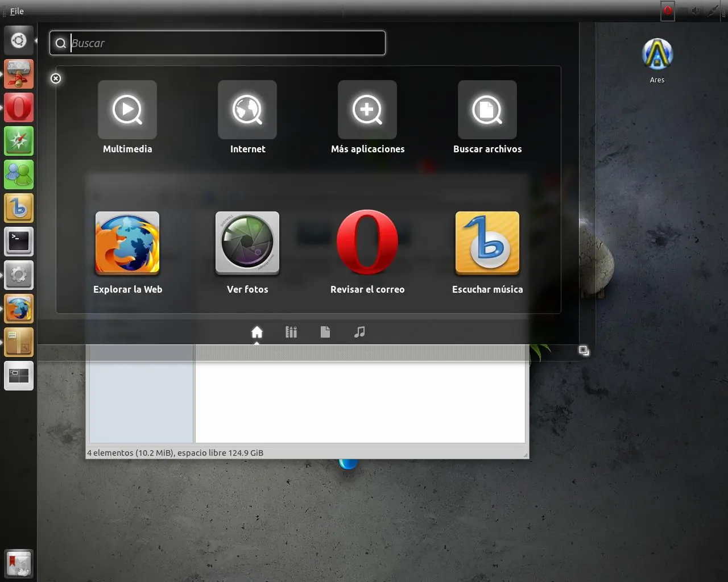Open Ver fotos photo viewer

tap(247, 243)
